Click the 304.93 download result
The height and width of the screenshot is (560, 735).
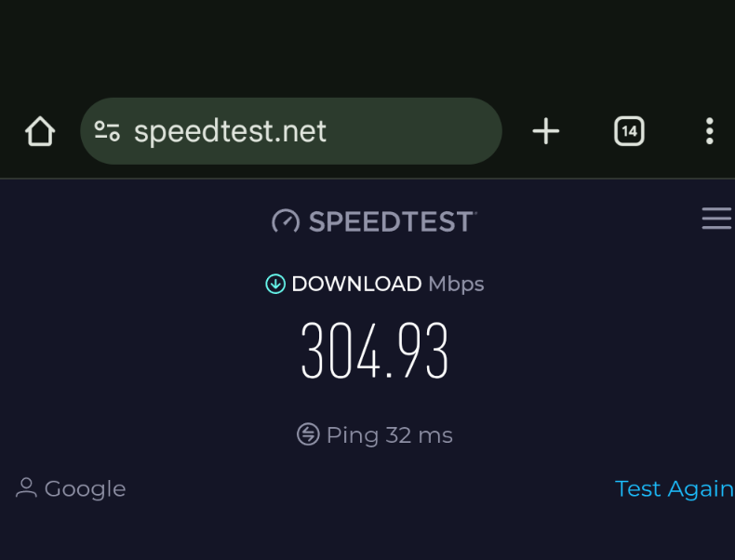(375, 351)
